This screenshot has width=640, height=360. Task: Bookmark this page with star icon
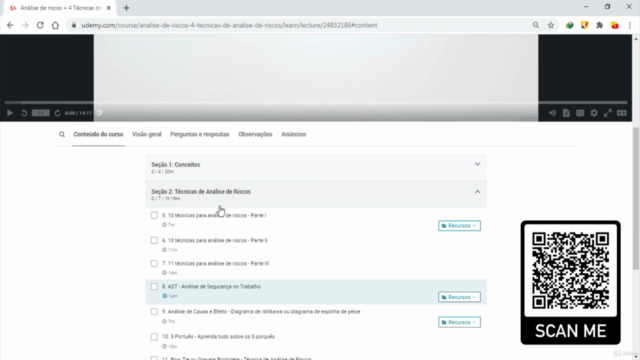tap(551, 25)
